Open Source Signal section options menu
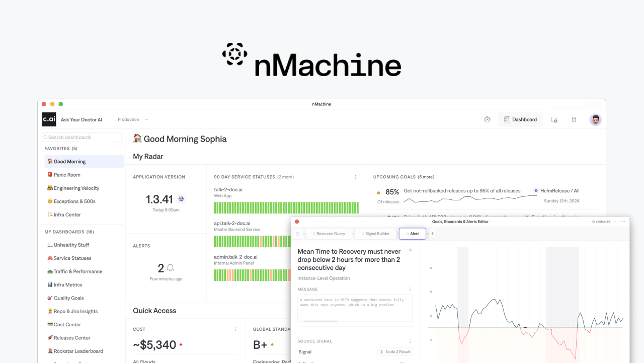 pyautogui.click(x=410, y=341)
